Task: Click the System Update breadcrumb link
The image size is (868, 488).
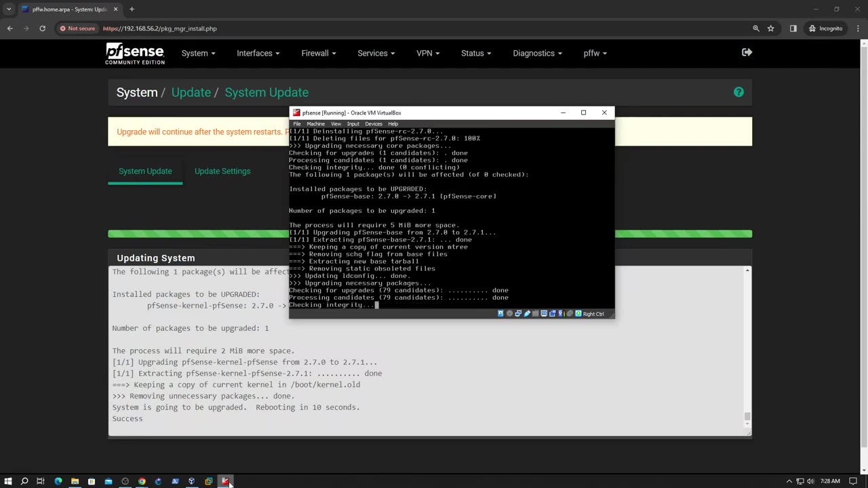Action: 267,92
